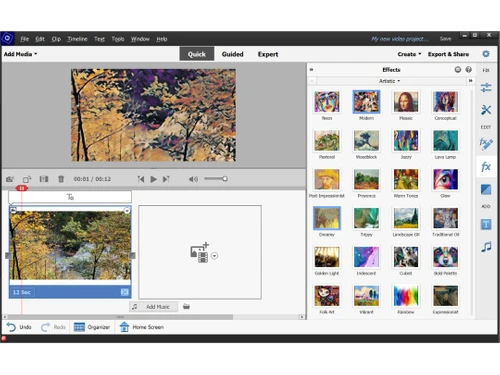
Task: Go to next effects category arrow
Action: click(x=471, y=81)
